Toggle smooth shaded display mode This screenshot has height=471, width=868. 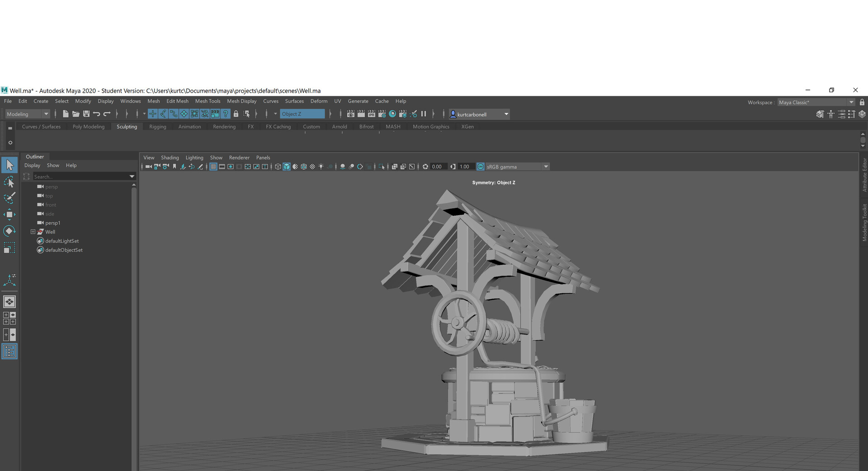point(287,166)
